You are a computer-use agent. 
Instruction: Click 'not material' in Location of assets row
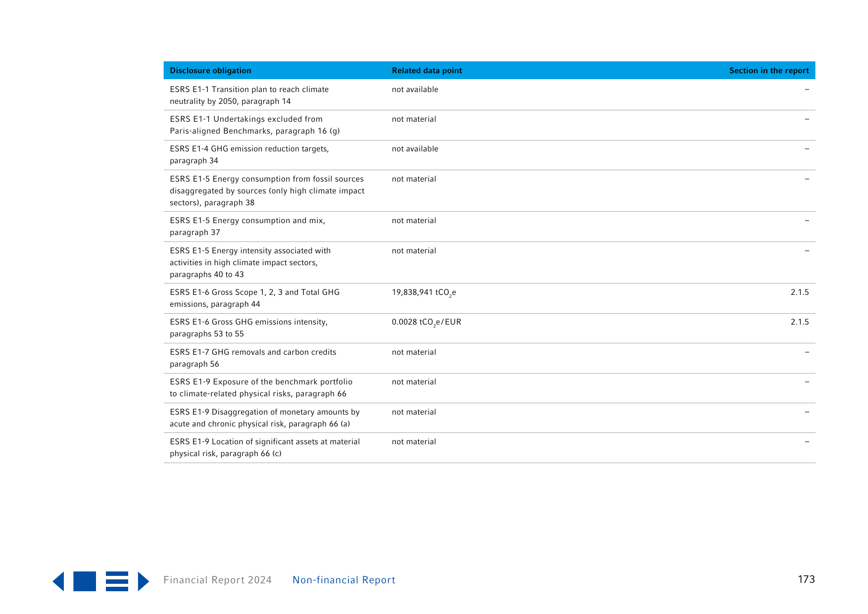click(x=414, y=441)
